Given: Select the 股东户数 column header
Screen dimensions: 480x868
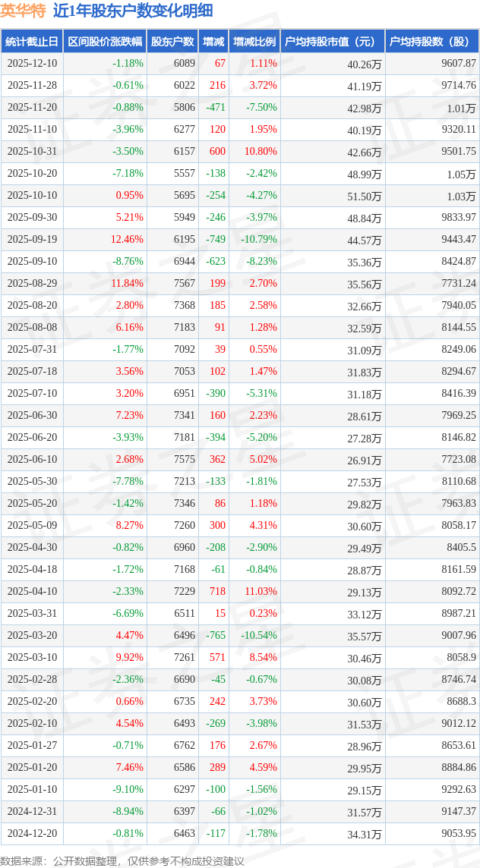Looking at the screenshot, I should [x=172, y=42].
